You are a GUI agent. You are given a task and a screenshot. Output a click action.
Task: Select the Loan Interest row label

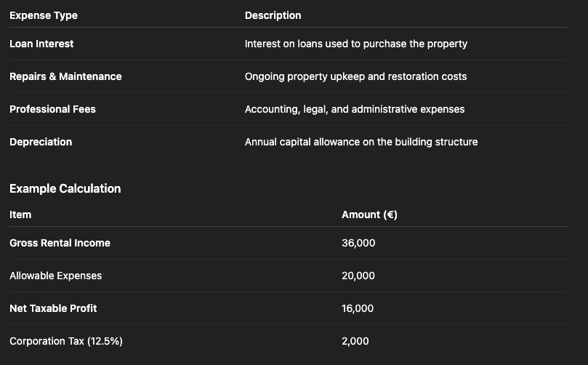[x=41, y=44]
